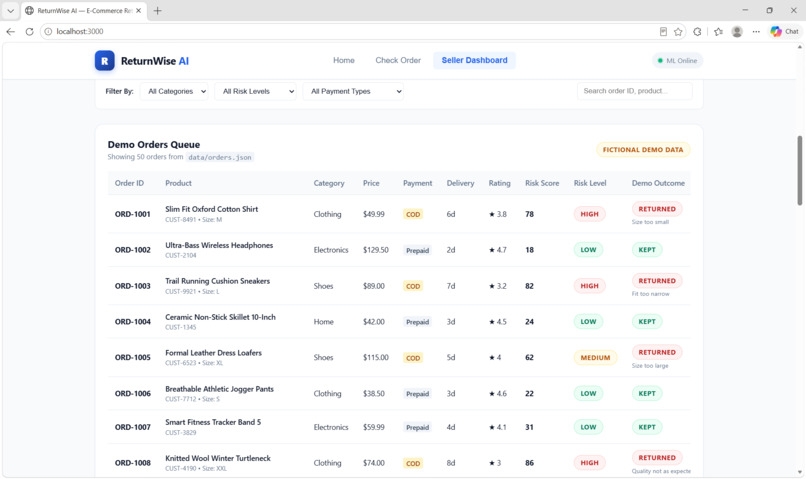Click the ML Online status indicator
The image size is (806, 479).
(x=677, y=61)
